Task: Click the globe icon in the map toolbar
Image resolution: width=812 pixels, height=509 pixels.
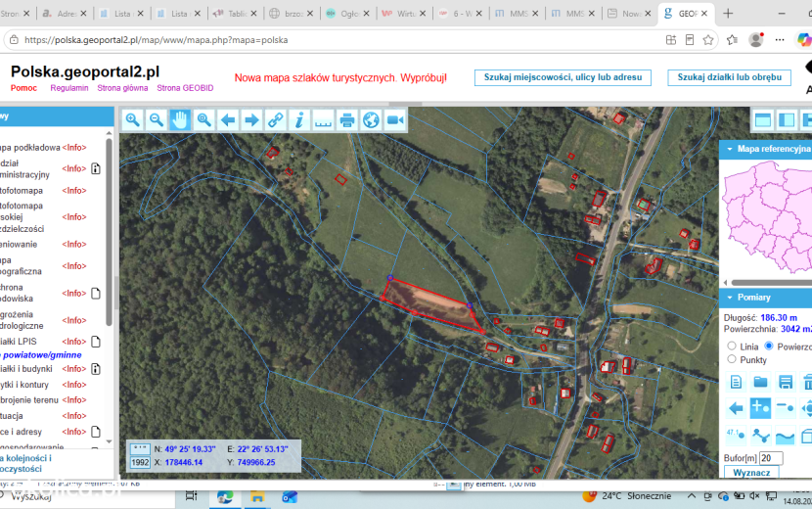Action: (x=371, y=120)
